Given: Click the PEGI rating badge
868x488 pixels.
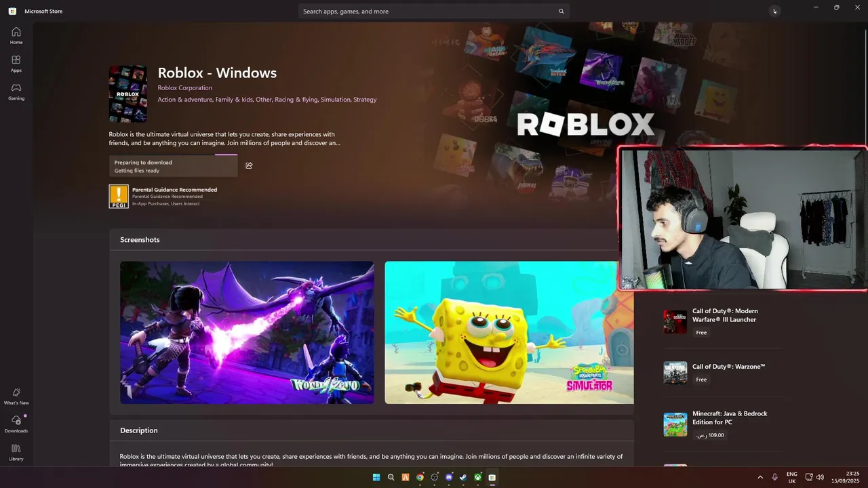Looking at the screenshot, I should (119, 197).
